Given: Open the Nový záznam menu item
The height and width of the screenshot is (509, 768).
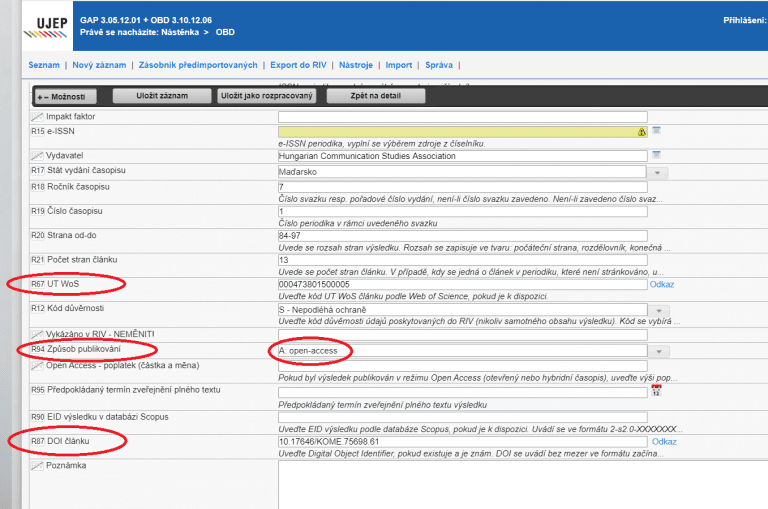Looking at the screenshot, I should [x=99, y=65].
